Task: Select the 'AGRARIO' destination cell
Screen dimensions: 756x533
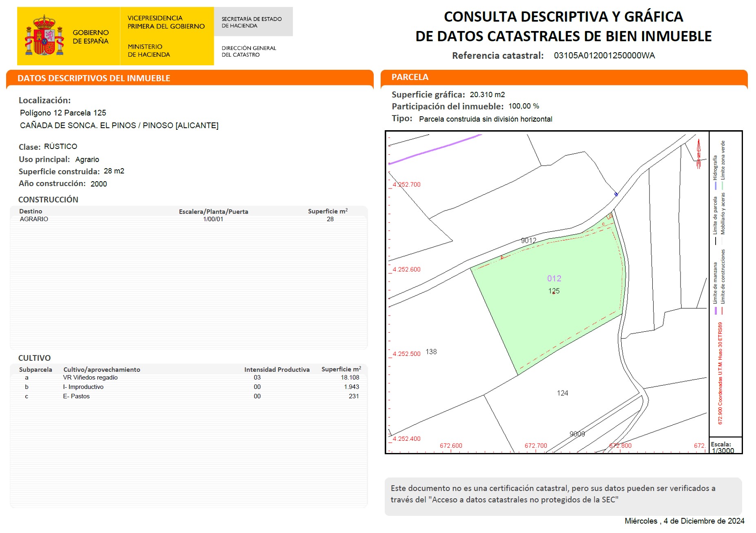Action: tap(34, 219)
